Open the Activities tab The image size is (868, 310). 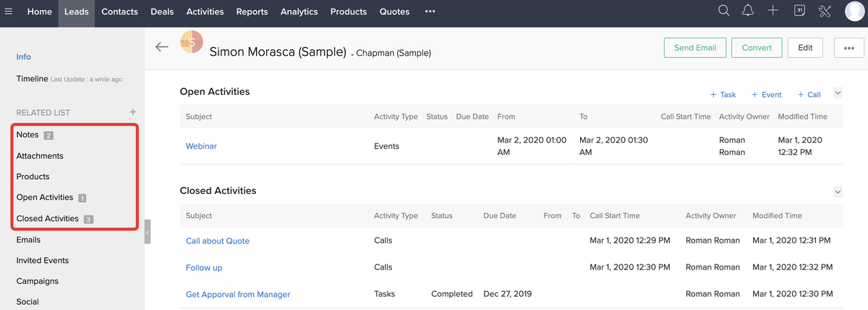pos(205,12)
